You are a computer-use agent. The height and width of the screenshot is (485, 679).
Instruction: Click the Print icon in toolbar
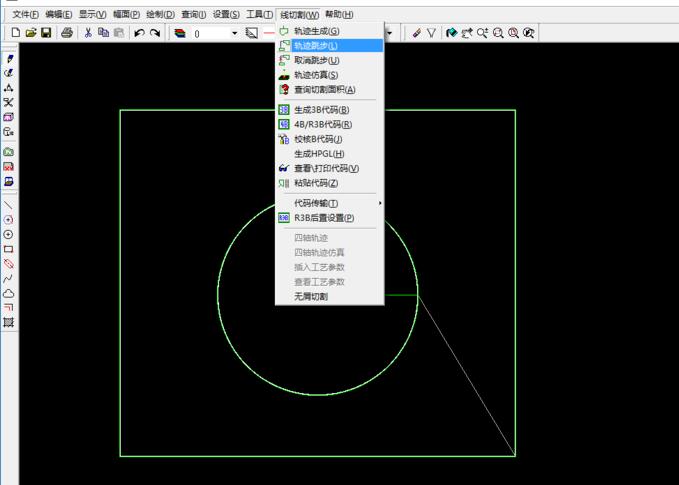[x=67, y=33]
